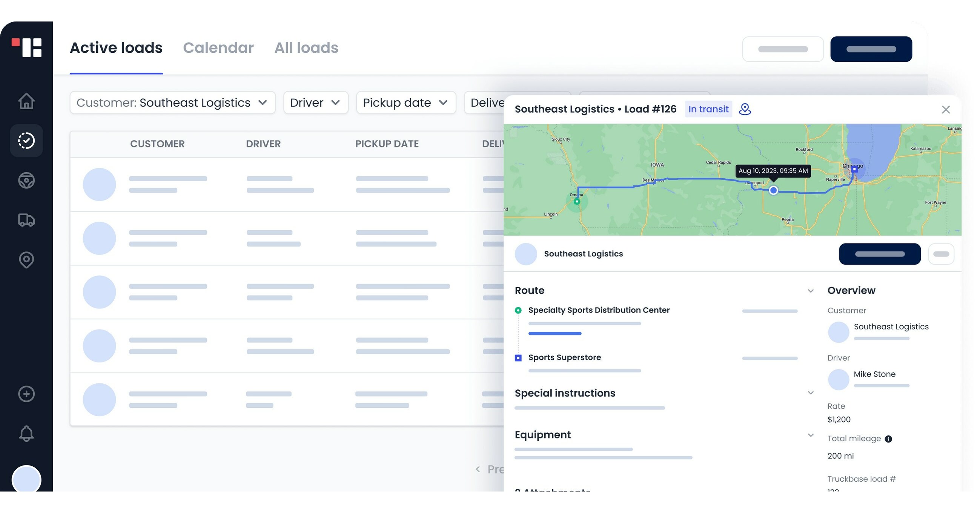Open the Driver filter dropdown

coord(315,102)
